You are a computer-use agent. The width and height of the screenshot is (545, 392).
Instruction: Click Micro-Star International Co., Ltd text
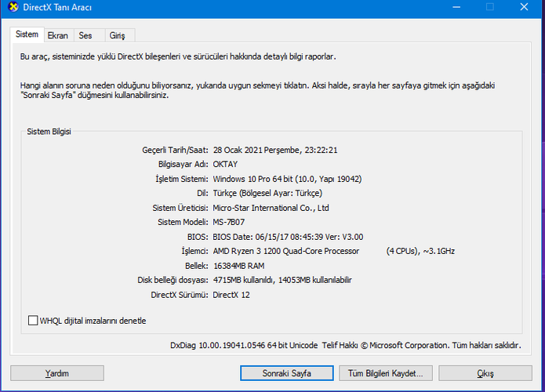click(271, 208)
